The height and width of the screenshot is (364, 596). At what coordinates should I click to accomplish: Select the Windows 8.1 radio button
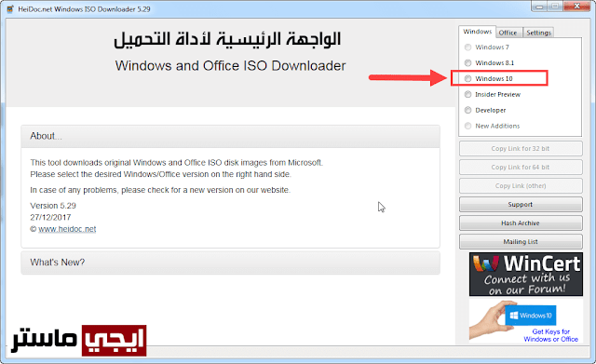(x=467, y=62)
